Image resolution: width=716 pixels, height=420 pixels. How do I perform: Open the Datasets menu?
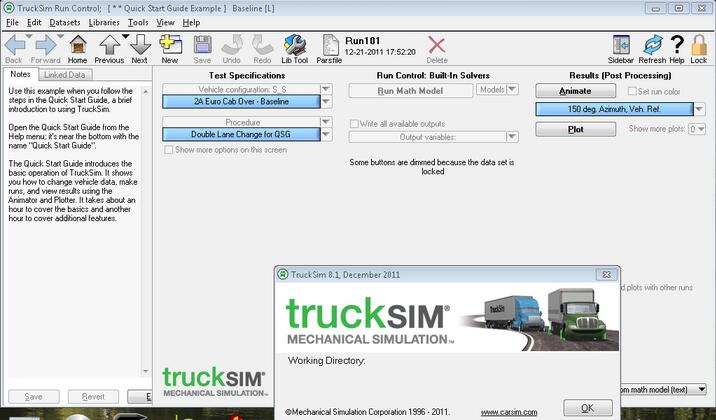[x=64, y=22]
